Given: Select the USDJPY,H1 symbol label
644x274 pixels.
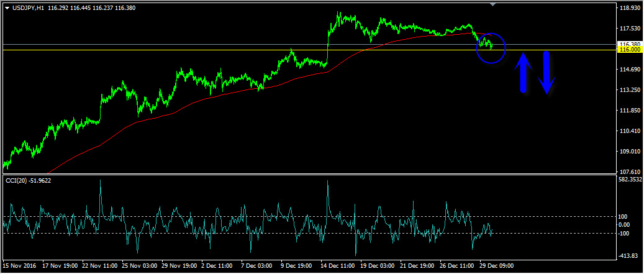Looking at the screenshot, I should click(x=29, y=8).
